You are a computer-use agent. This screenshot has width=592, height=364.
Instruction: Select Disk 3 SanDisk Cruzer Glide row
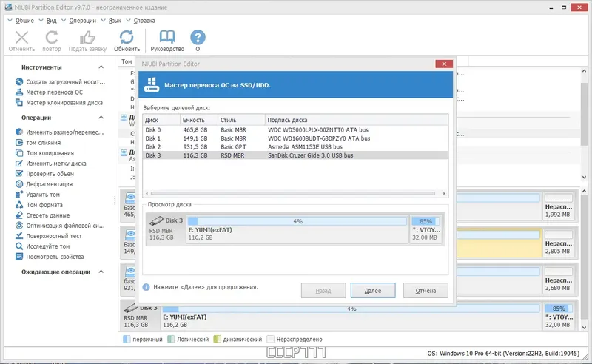[295, 155]
